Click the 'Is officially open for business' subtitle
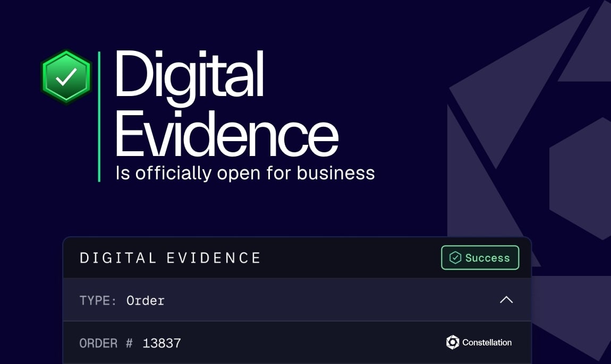This screenshot has height=364, width=611. click(x=245, y=173)
